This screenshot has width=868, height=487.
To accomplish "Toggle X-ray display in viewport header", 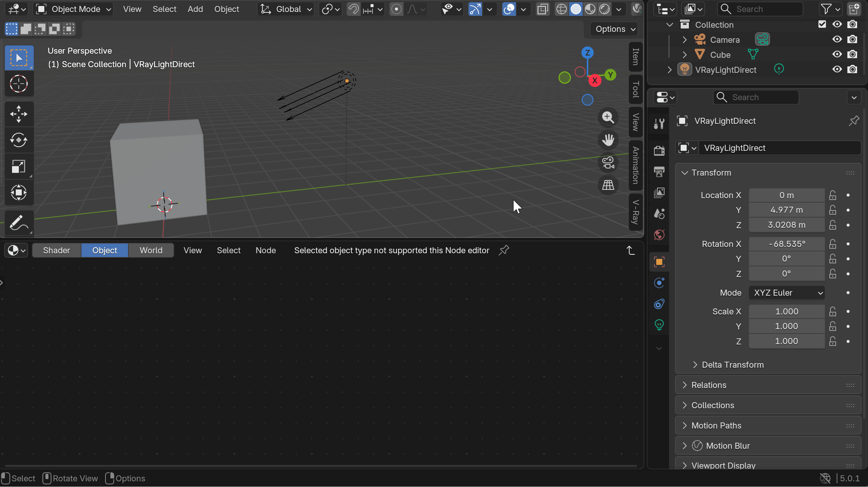I will coord(542,9).
